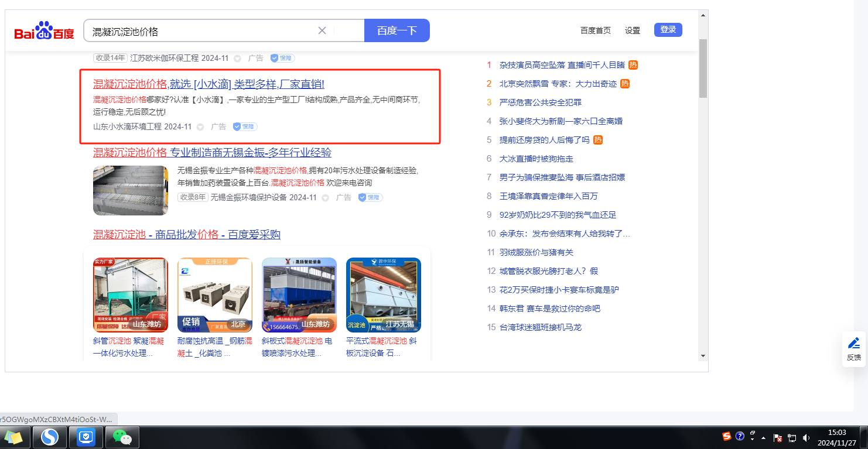This screenshot has width=868, height=449.
Task: Open Action Center flag tray icon
Action: click(778, 437)
